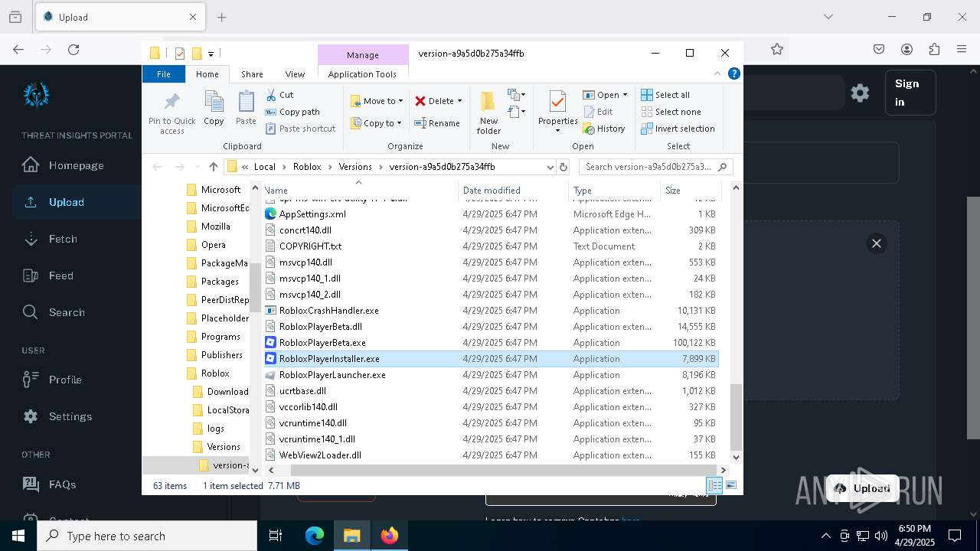Click Roblox segment in address path
Image resolution: width=980 pixels, height=551 pixels.
(x=307, y=167)
